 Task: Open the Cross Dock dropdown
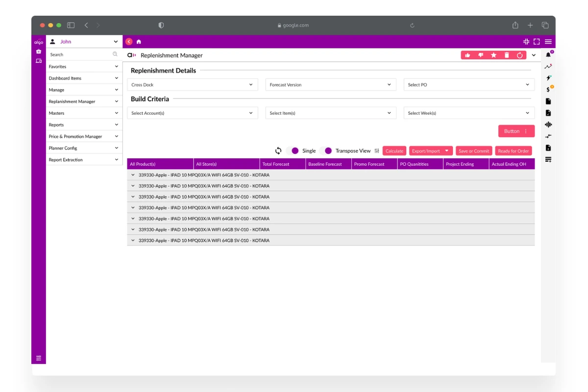click(x=193, y=85)
